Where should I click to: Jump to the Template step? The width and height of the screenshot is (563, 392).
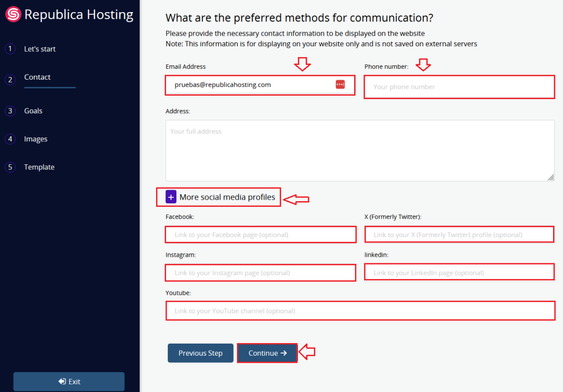click(x=39, y=167)
